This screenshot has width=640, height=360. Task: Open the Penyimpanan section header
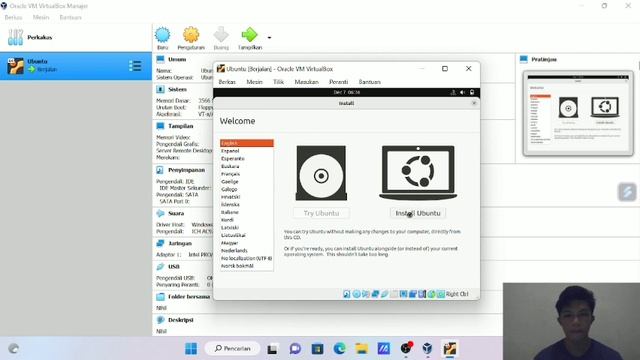pyautogui.click(x=186, y=170)
